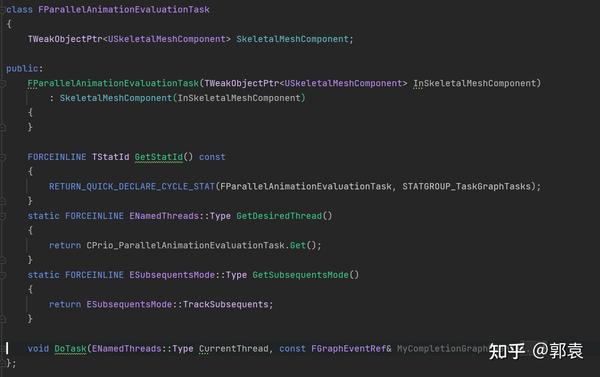
Task: Toggle code fold at the GetDesiredThread line
Action: click(3, 216)
